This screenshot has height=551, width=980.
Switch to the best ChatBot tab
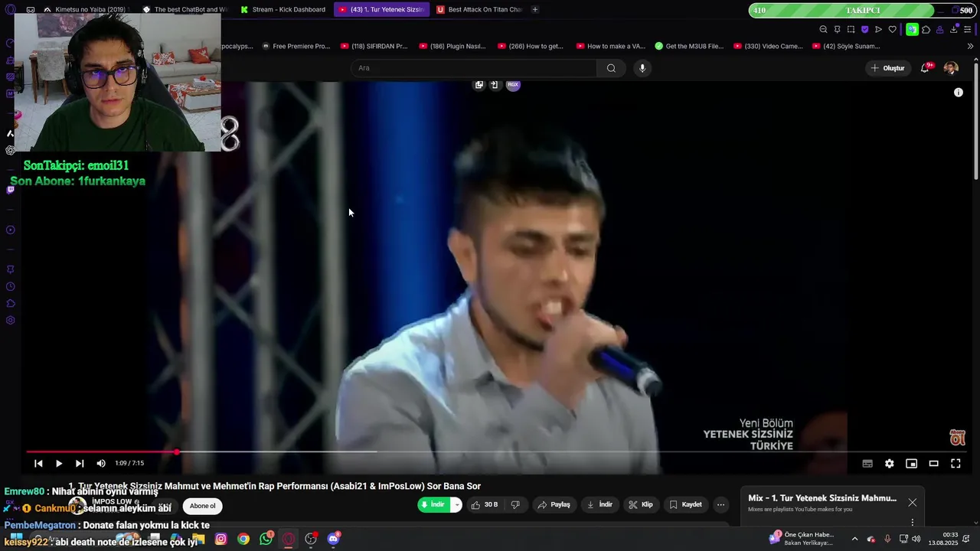185,9
